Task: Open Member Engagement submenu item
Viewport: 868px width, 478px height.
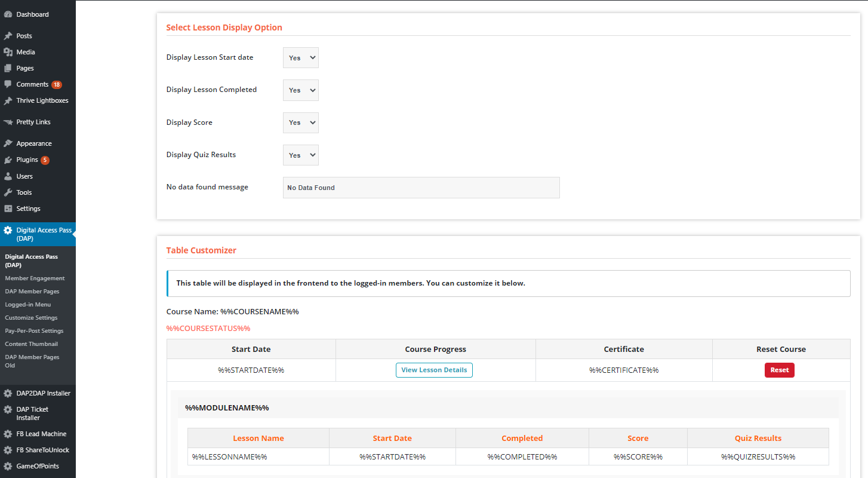Action: tap(35, 278)
